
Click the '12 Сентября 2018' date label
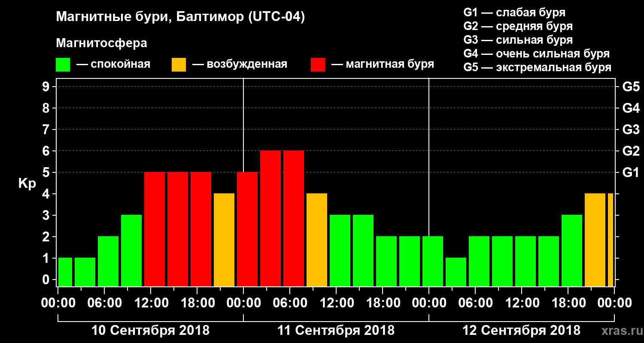point(521,331)
